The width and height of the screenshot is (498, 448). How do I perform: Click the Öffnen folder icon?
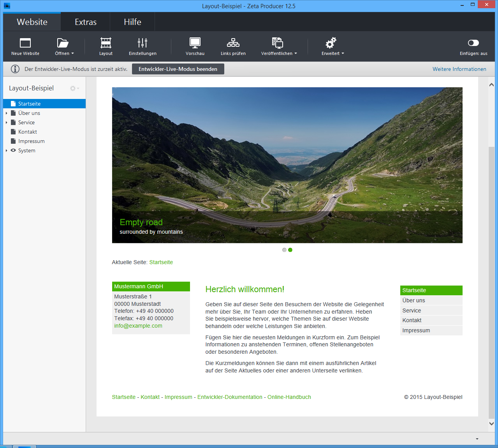pos(63,43)
